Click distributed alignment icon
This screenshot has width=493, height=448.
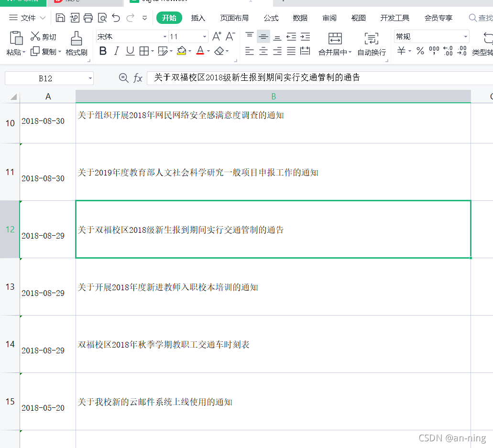pyautogui.click(x=305, y=51)
